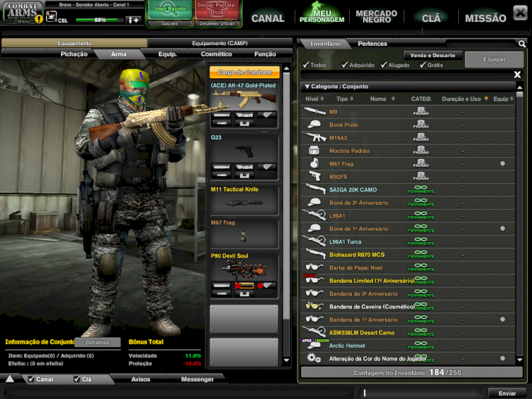Viewport: 532px width, 399px height.
Task: Select the M92FS pistol icon
Action: pyautogui.click(x=315, y=176)
